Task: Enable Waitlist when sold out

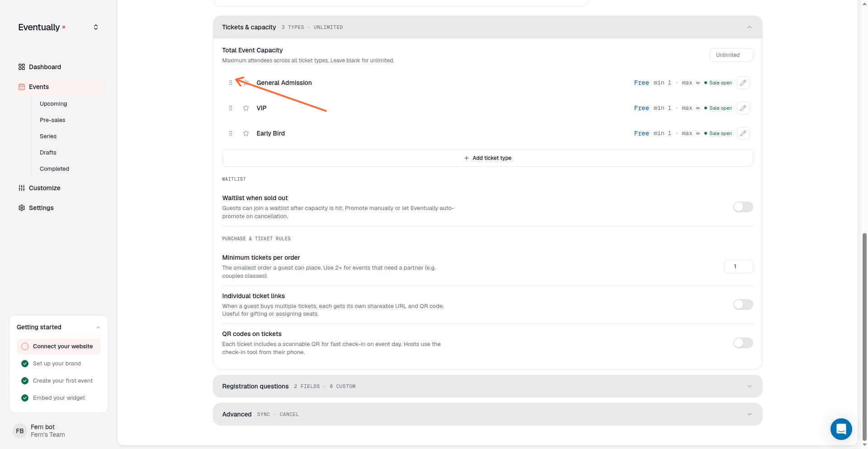Action: 743,207
